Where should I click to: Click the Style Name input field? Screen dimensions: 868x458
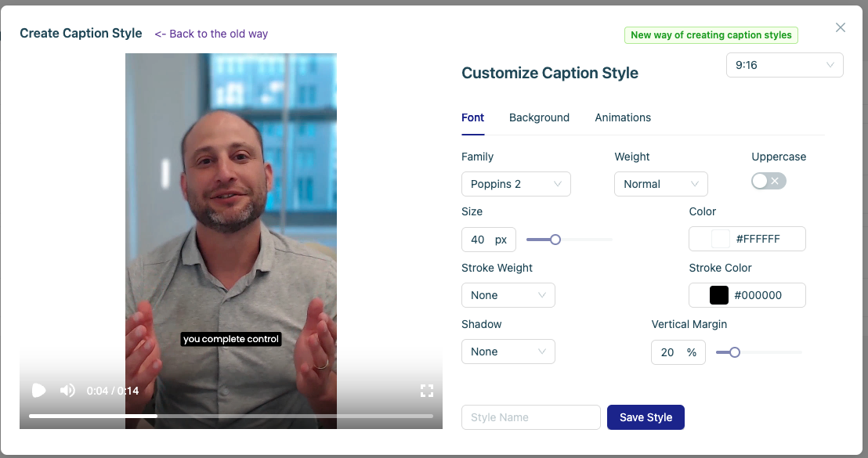pos(531,417)
